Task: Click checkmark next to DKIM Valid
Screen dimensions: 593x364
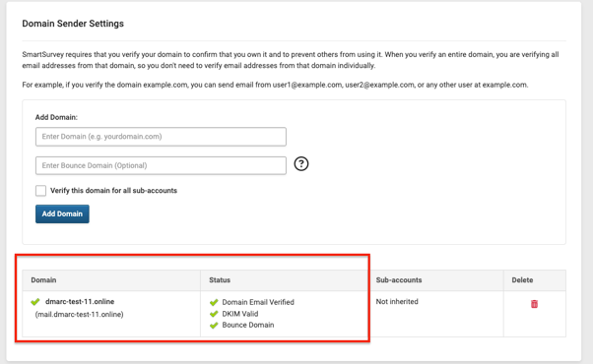Action: (214, 314)
